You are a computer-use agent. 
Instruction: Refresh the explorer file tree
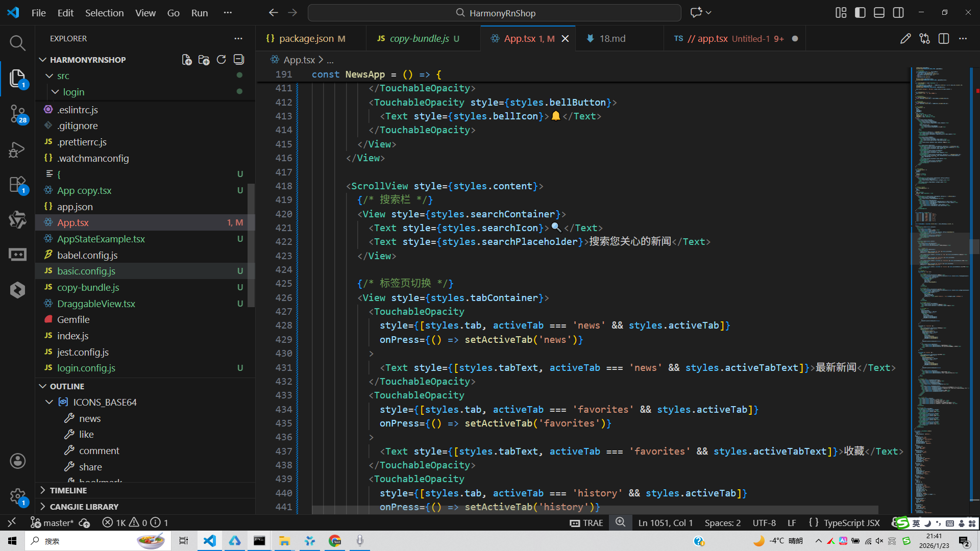[221, 60]
